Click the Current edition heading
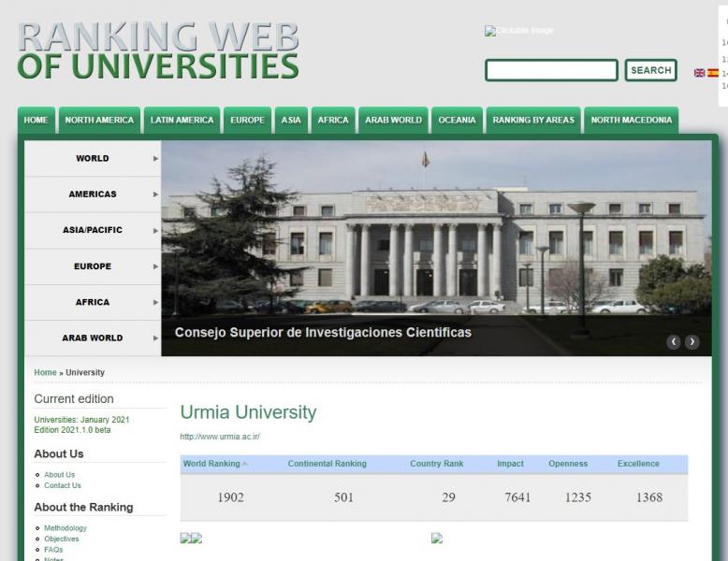728x561 pixels. click(x=74, y=399)
